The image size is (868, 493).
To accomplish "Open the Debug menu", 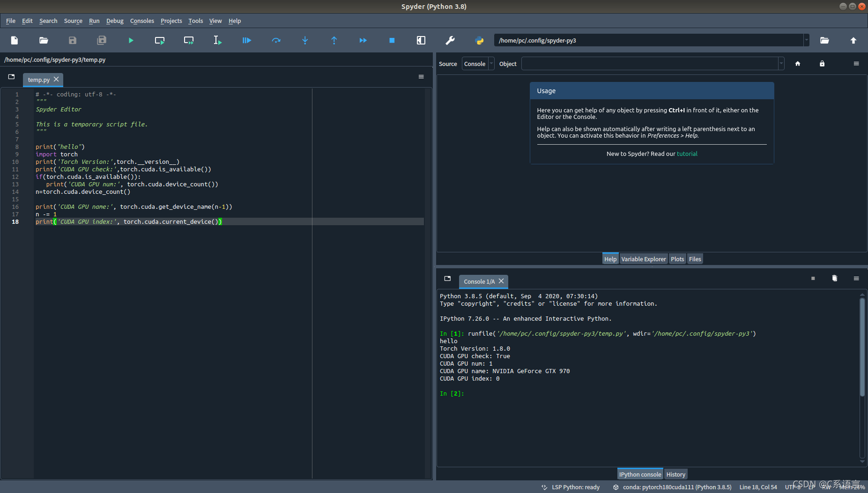I will pos(115,21).
